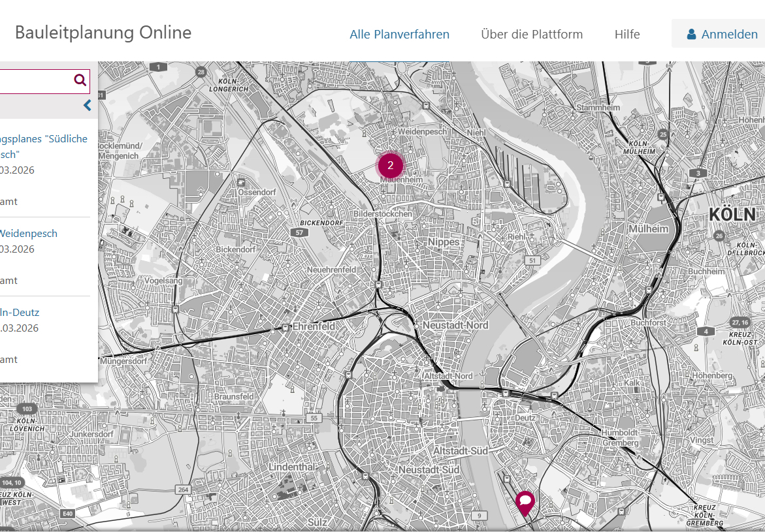Click the highway 264 shield on map

point(183,490)
